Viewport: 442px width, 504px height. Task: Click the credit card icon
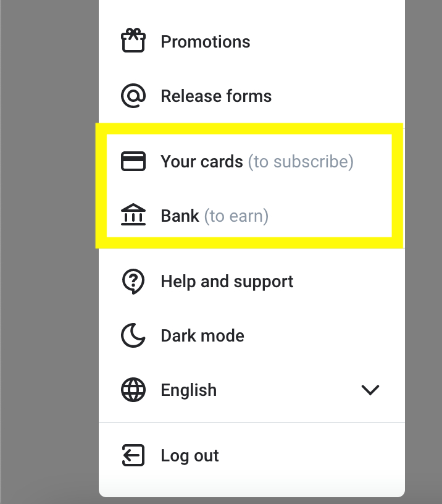[x=133, y=161]
